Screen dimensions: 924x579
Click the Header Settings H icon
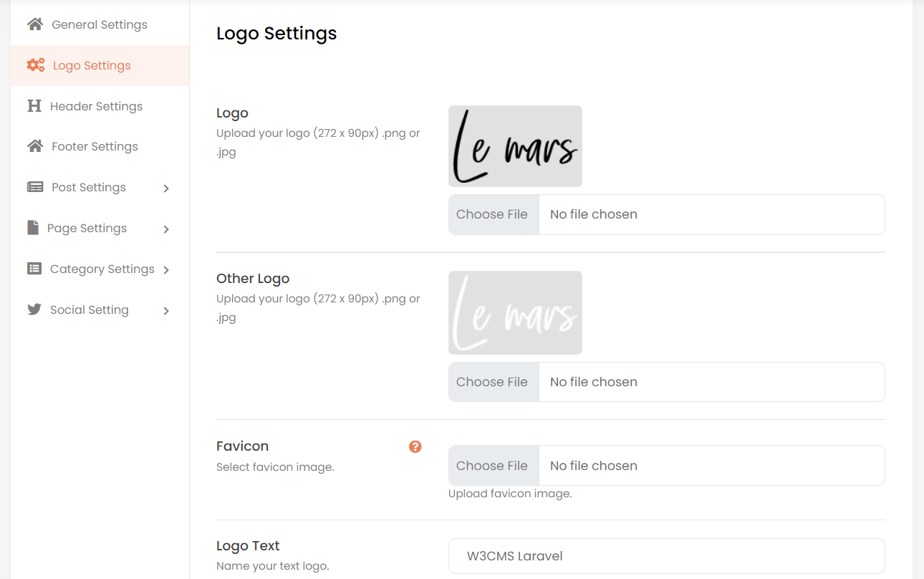click(x=34, y=106)
